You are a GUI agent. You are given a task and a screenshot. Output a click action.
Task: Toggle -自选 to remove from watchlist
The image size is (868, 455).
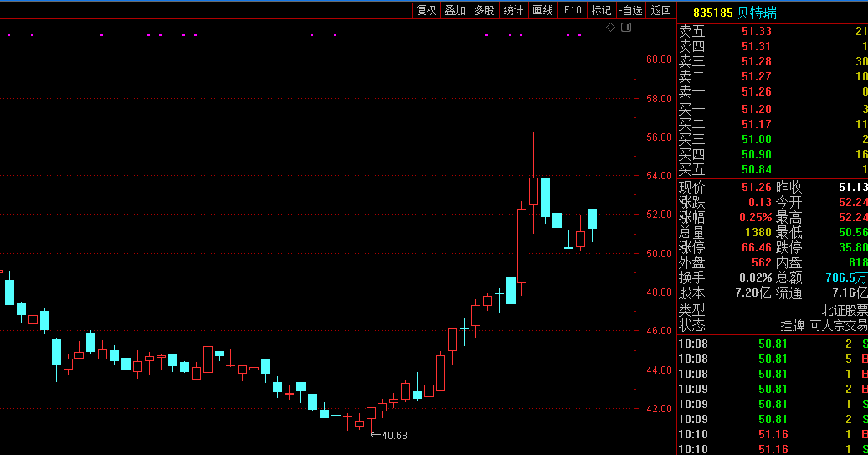630,10
